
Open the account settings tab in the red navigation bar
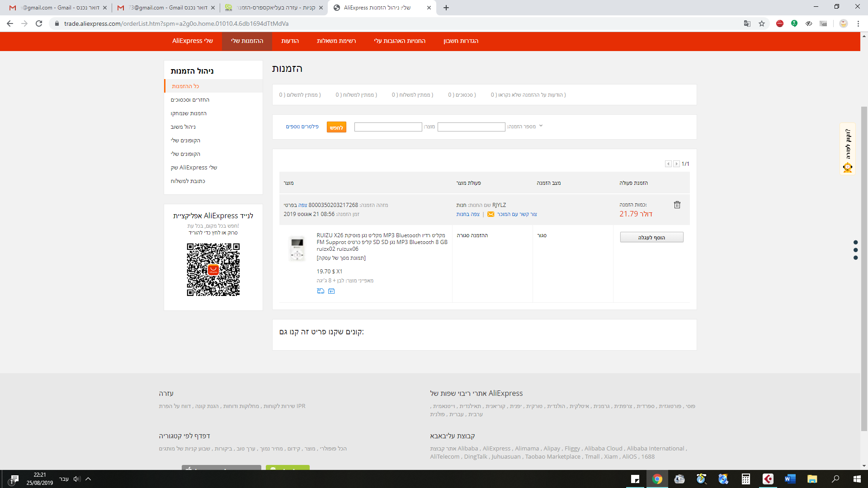pos(461,41)
